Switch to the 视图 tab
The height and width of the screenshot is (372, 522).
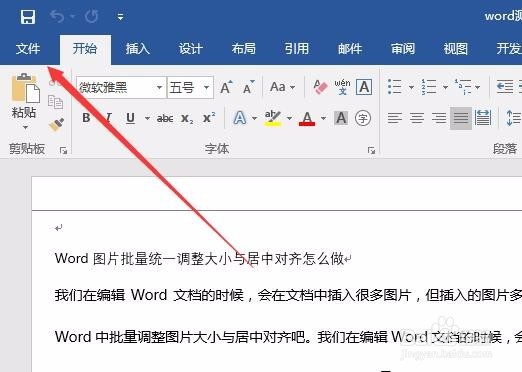coord(455,49)
